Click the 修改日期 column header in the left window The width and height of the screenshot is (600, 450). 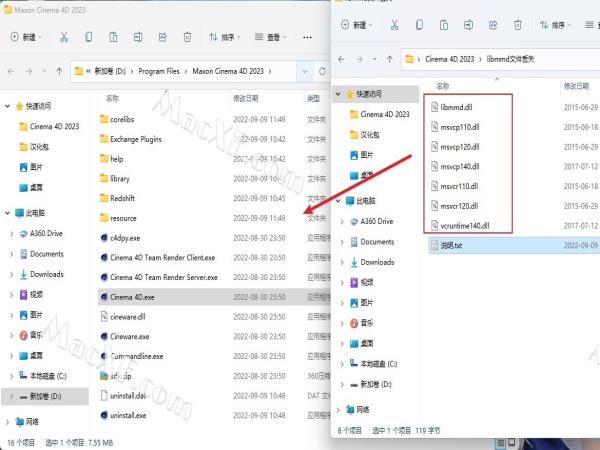(x=246, y=98)
